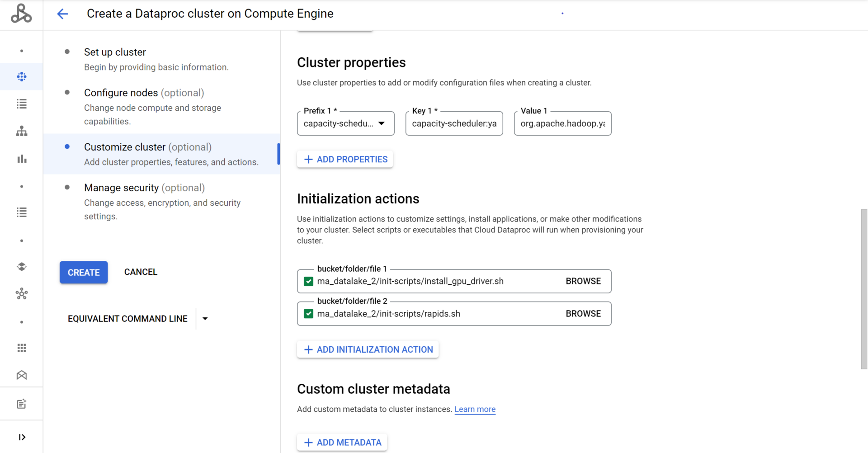
Task: Open the release notes icon at sidebar bottom
Action: point(21,403)
